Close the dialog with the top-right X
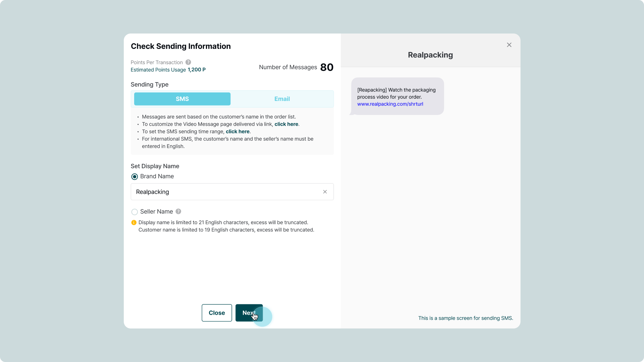Screen dimensions: 644x362 point(509,45)
